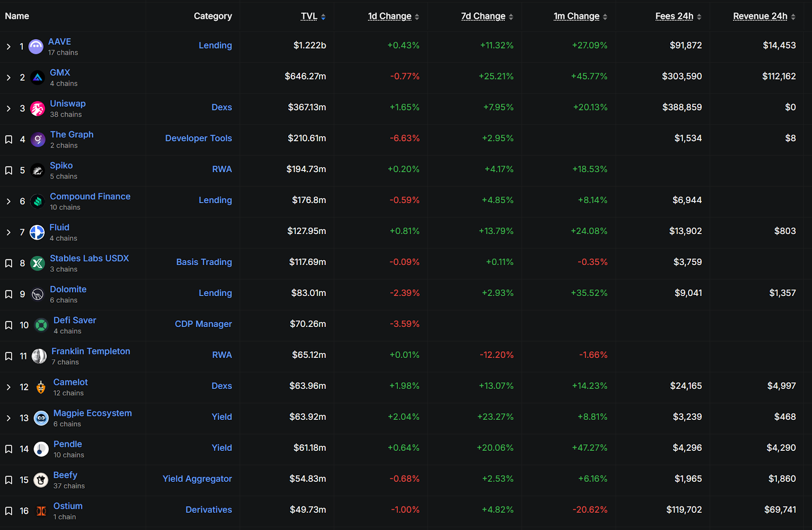Open the Ostium protocol page
The height and width of the screenshot is (530, 812).
pos(68,506)
